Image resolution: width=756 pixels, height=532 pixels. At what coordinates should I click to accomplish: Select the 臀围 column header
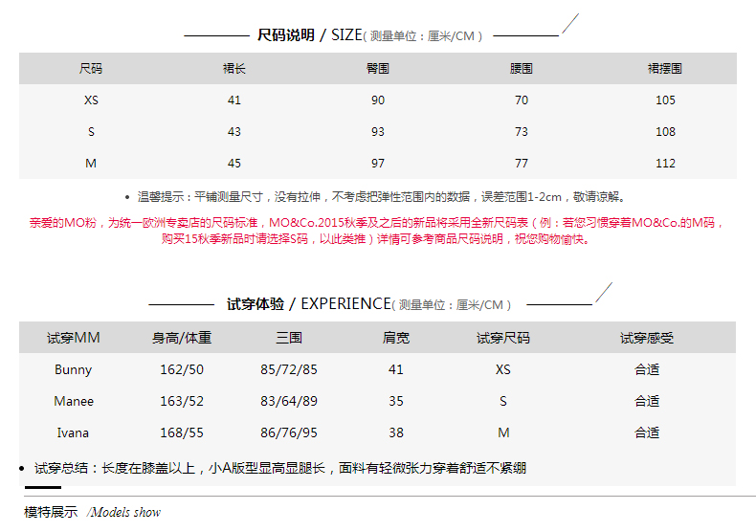click(x=378, y=69)
